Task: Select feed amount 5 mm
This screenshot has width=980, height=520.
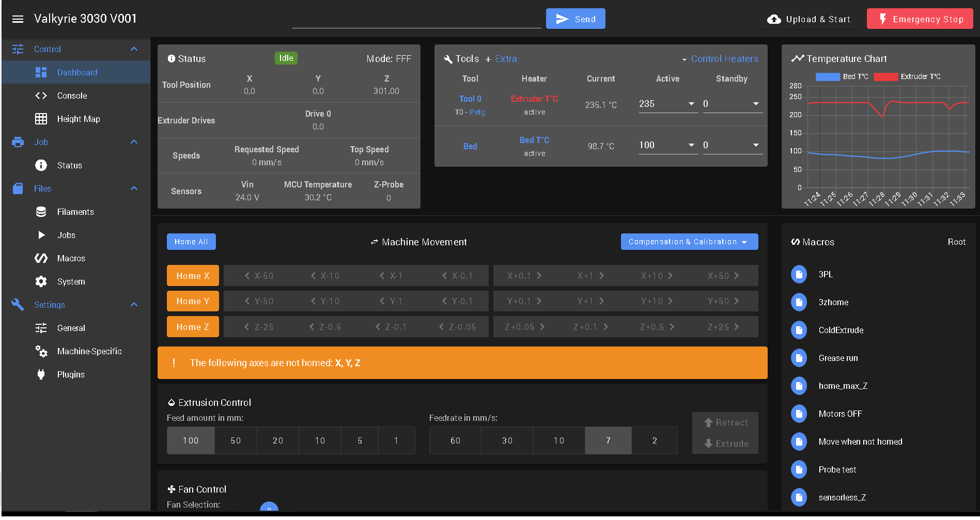Action: click(360, 440)
